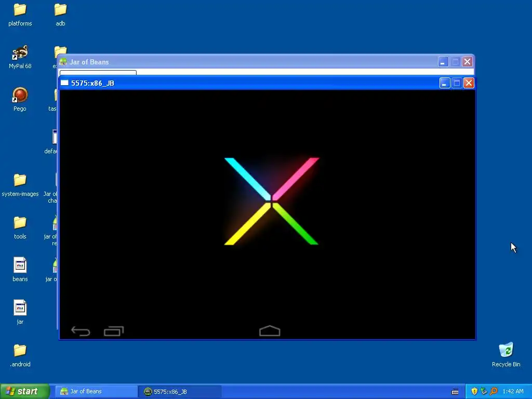
Task: Open the Windows Start menu
Action: point(25,391)
